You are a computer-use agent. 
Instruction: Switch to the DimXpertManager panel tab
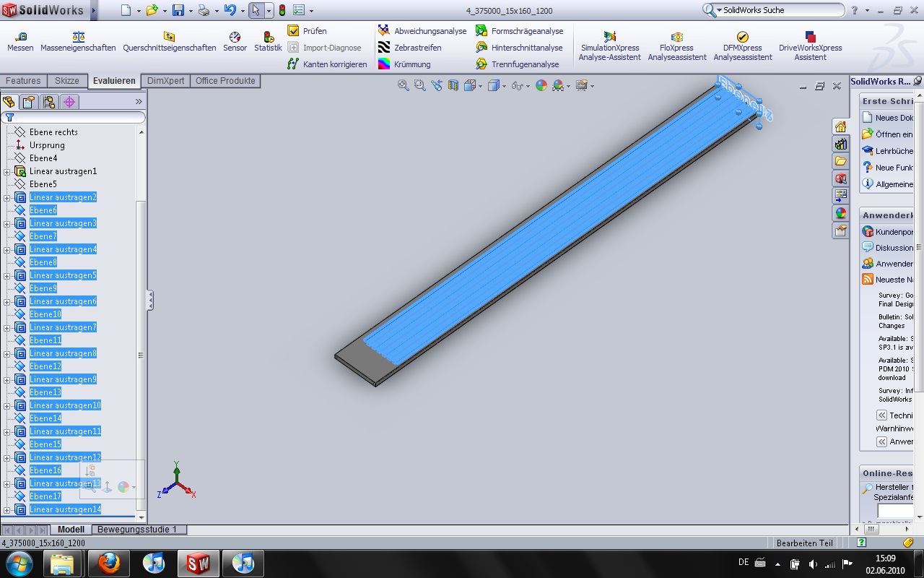click(69, 102)
